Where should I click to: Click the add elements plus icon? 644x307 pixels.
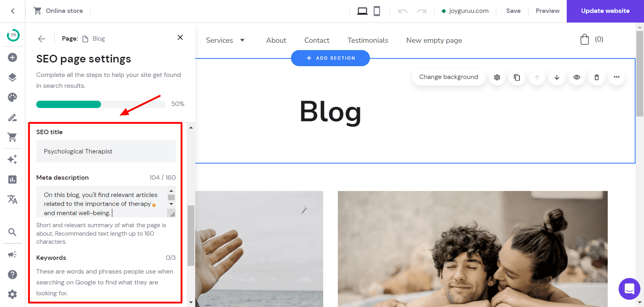pyautogui.click(x=12, y=58)
